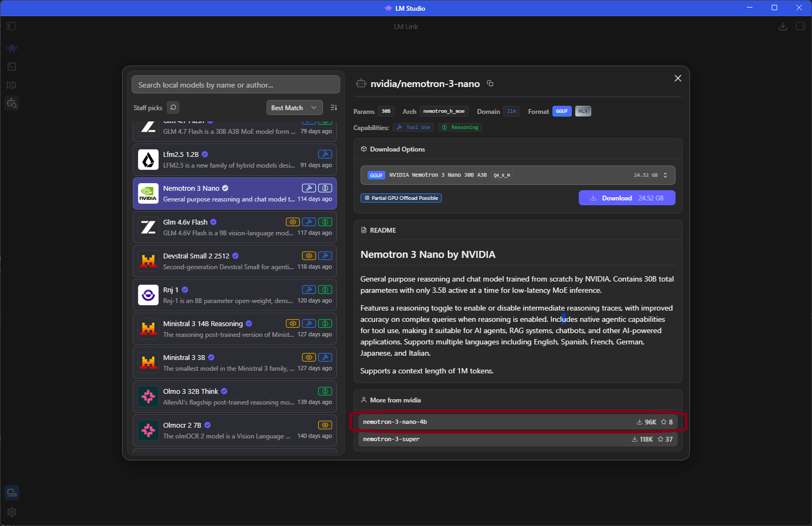
Task: Select the Ministral 3 3B model entry
Action: click(235, 363)
